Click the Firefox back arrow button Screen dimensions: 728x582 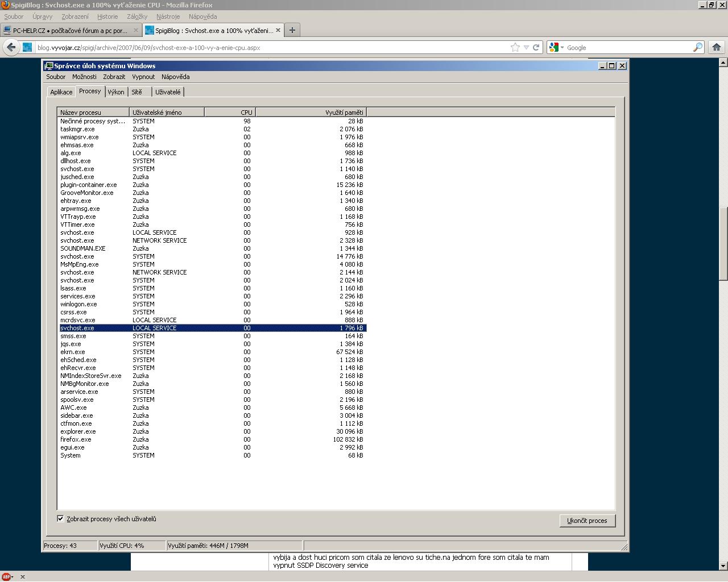tap(11, 47)
